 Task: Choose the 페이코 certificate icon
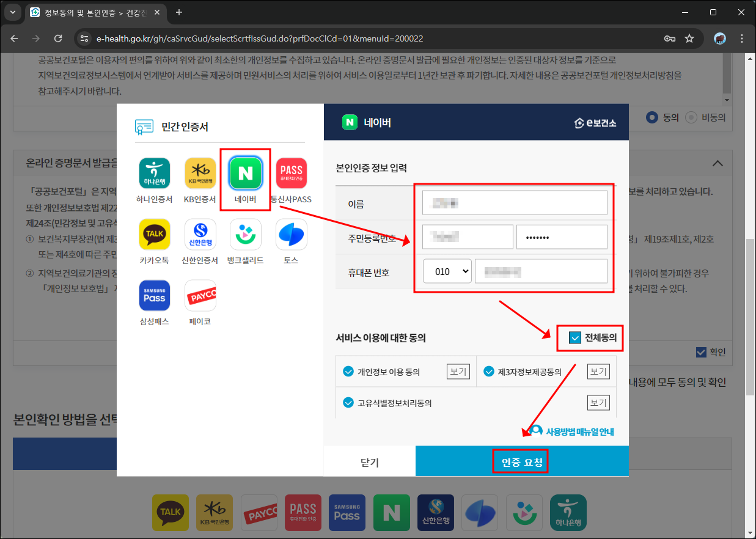[200, 296]
